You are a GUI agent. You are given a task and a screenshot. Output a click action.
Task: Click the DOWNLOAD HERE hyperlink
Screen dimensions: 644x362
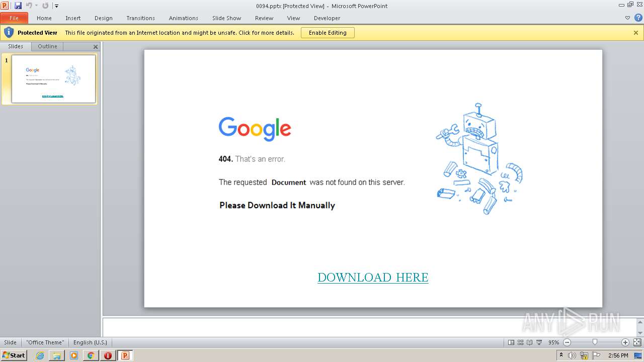coord(373,278)
